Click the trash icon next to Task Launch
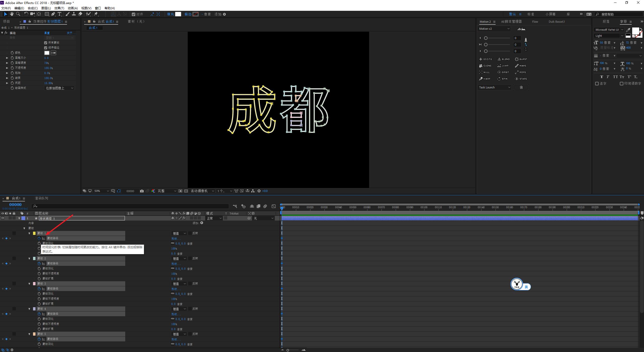Viewport: 644px width, 352px height. [x=521, y=87]
